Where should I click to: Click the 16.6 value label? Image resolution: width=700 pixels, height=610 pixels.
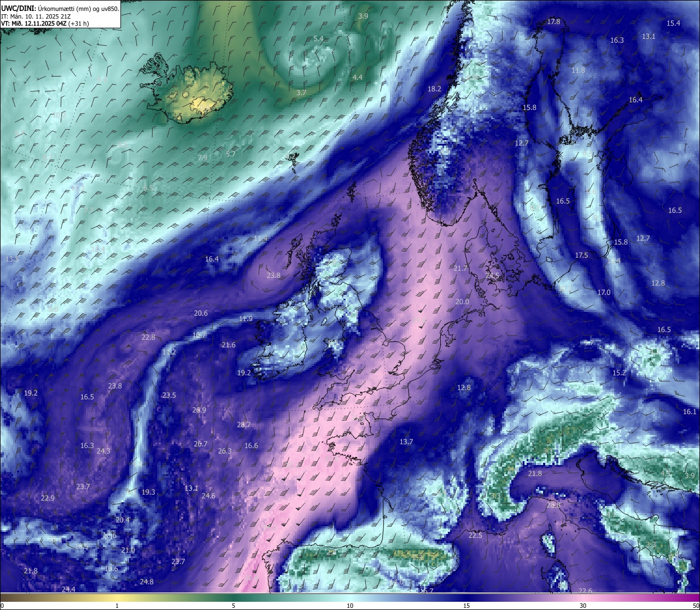click(251, 446)
